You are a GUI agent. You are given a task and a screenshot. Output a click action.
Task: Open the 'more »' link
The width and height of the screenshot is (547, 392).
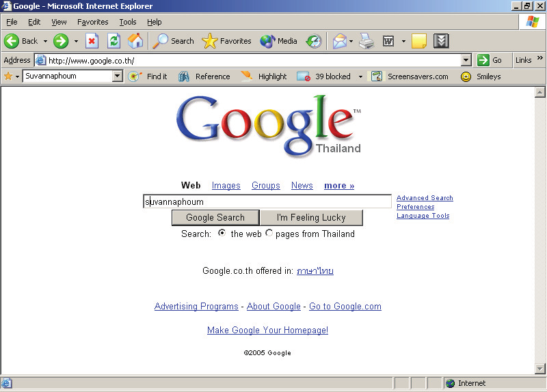point(339,186)
